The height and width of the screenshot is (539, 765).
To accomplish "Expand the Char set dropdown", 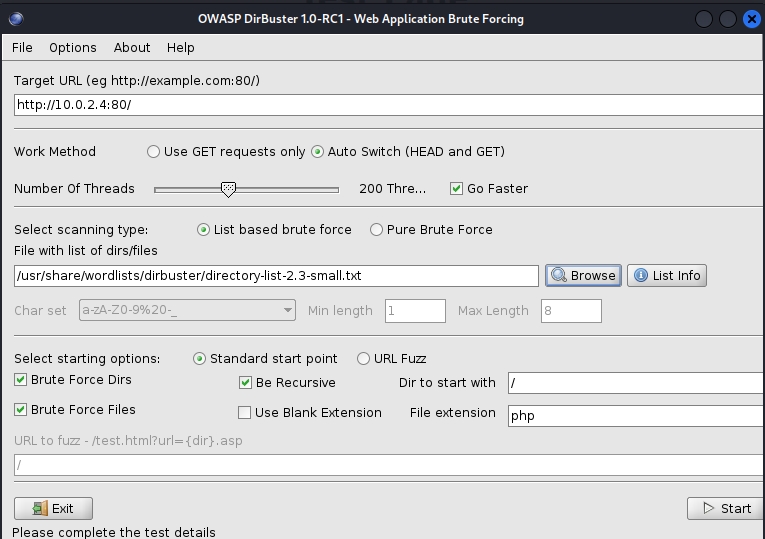I will click(x=288, y=311).
